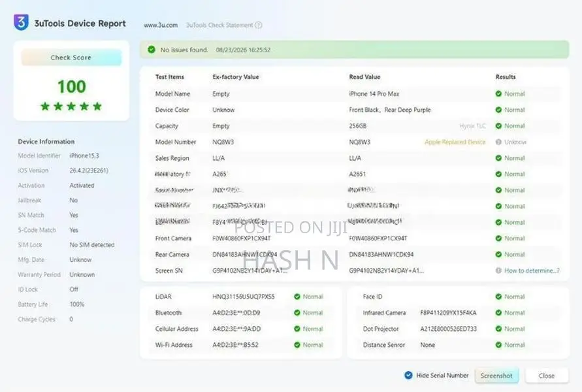Image resolution: width=582 pixels, height=392 pixels.
Task: Open the 3uTools Check Statement help icon
Action: point(259,25)
